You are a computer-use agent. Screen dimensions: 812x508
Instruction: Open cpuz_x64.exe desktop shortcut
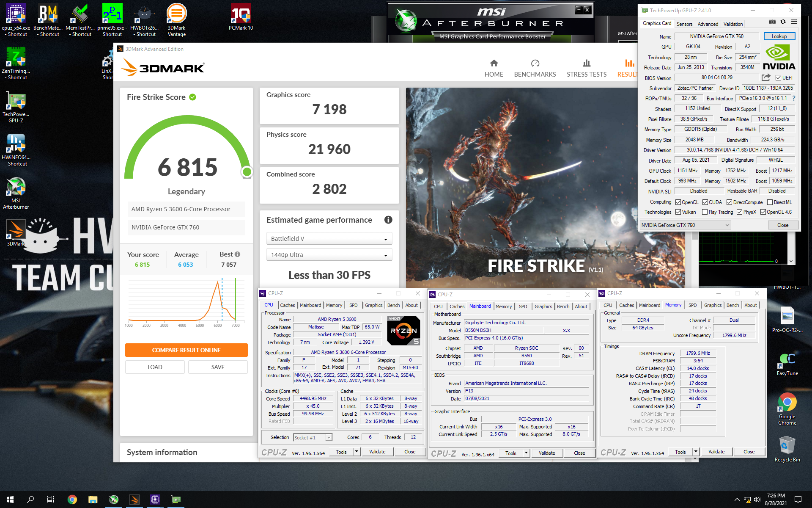(16, 20)
